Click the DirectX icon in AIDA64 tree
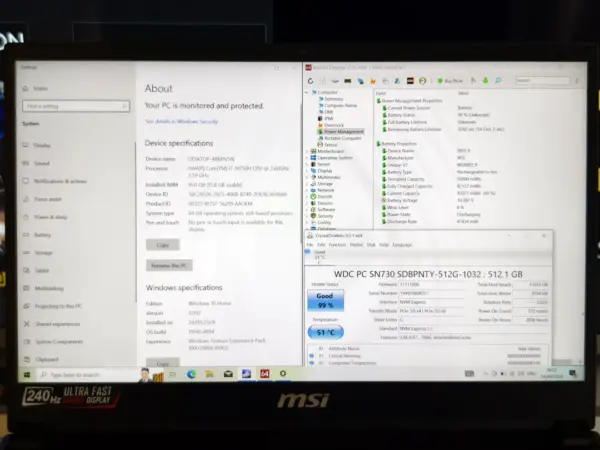Image resolution: width=600 pixels, height=450 pixels. click(x=313, y=197)
